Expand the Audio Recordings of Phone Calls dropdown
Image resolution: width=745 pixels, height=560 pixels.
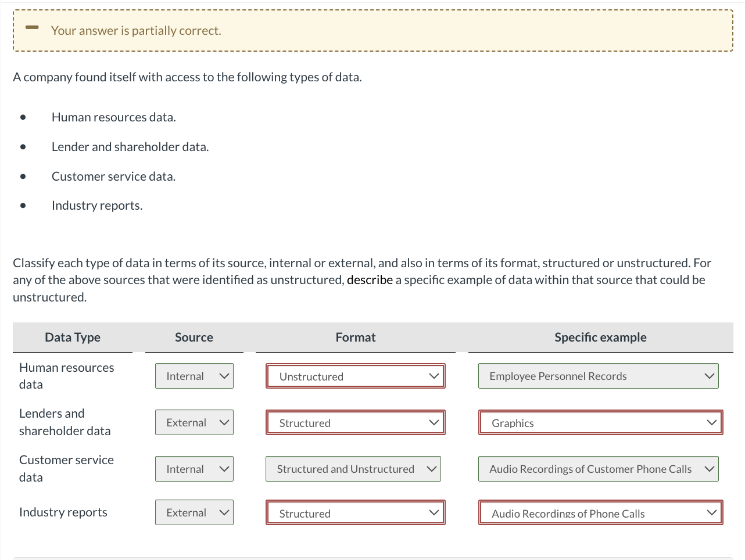coord(600,512)
